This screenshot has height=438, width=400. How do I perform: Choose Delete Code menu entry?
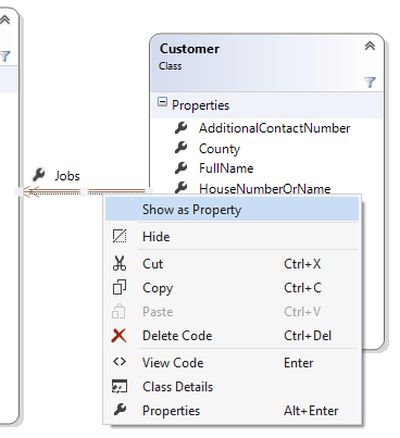pyautogui.click(x=232, y=336)
